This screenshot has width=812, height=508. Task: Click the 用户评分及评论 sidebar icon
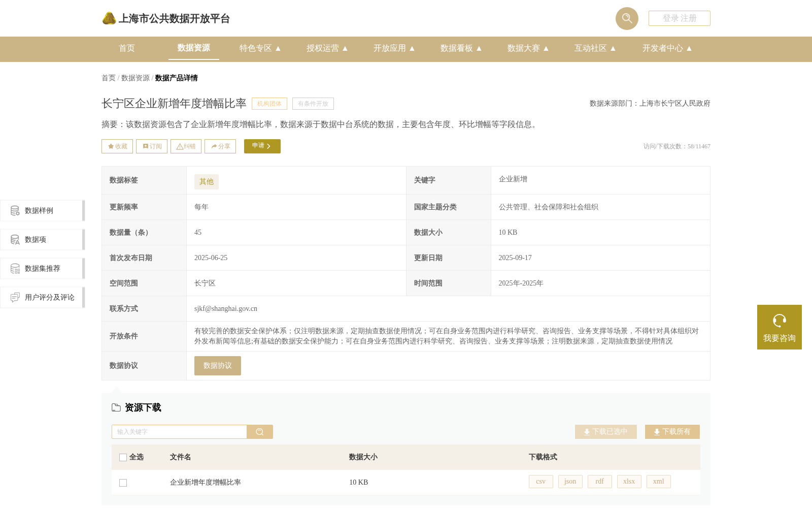coord(15,298)
